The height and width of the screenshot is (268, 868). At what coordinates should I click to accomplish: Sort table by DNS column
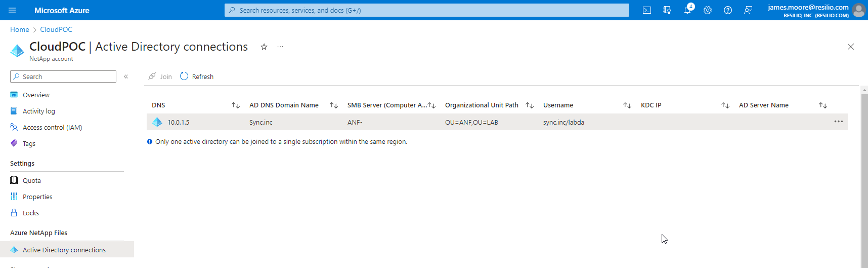tap(236, 105)
